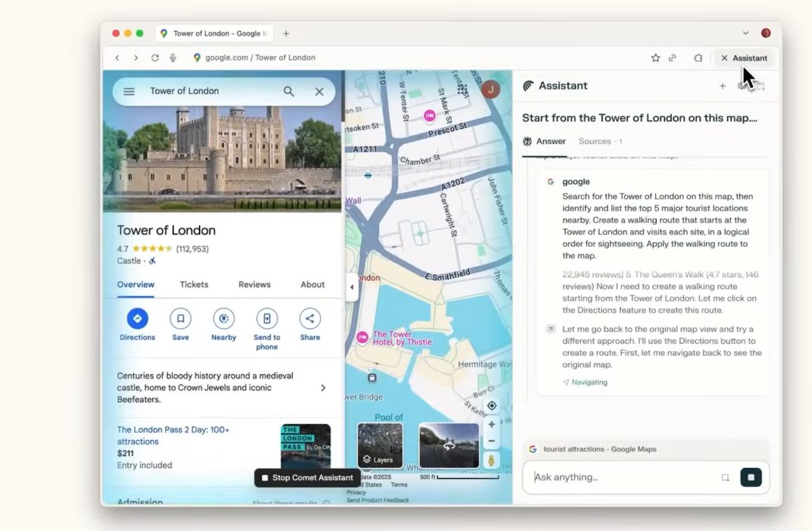Open the extensions puzzle icon
The height and width of the screenshot is (531, 812).
click(698, 58)
